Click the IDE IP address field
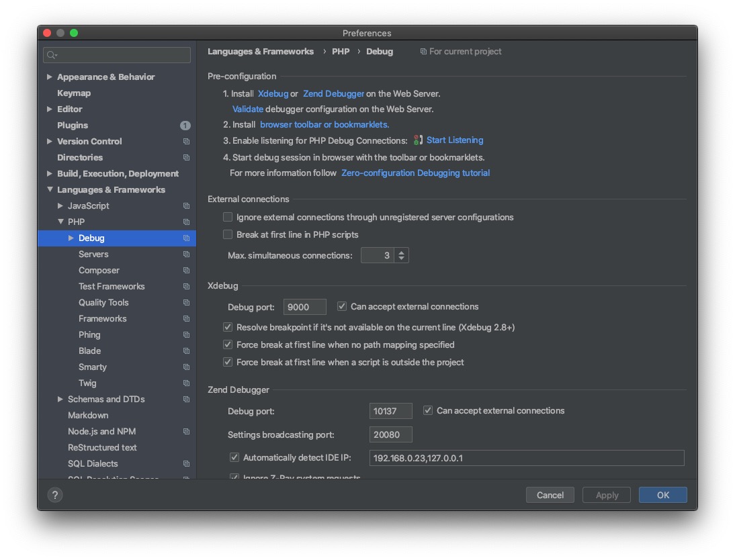This screenshot has width=735, height=560. pyautogui.click(x=527, y=458)
